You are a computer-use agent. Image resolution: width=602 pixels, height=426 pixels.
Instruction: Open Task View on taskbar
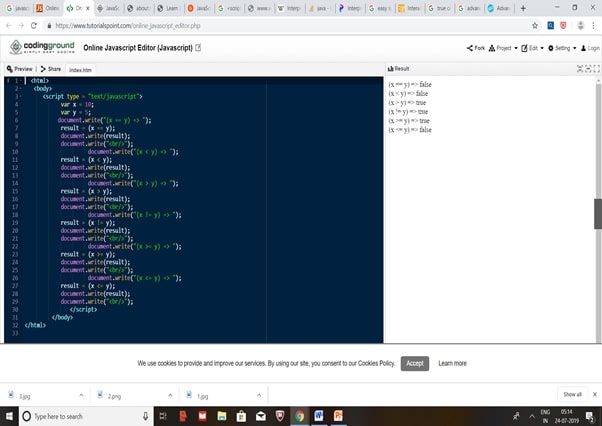click(163, 416)
